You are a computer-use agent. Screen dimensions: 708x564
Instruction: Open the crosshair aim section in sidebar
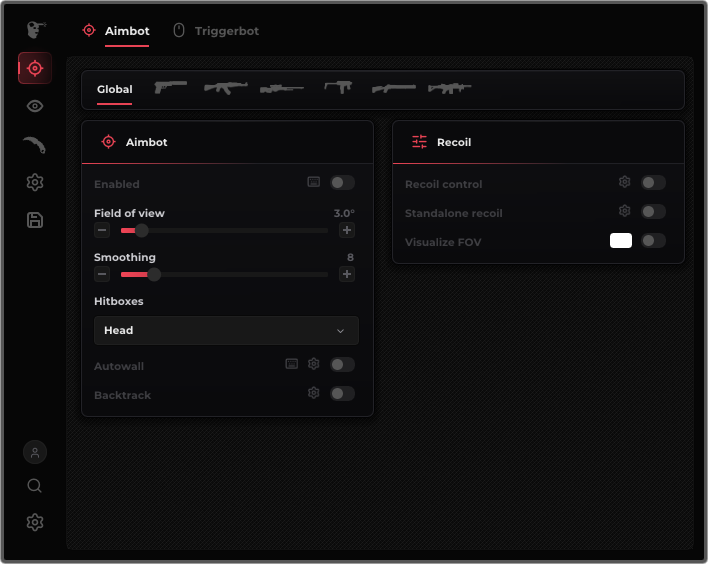coord(35,68)
